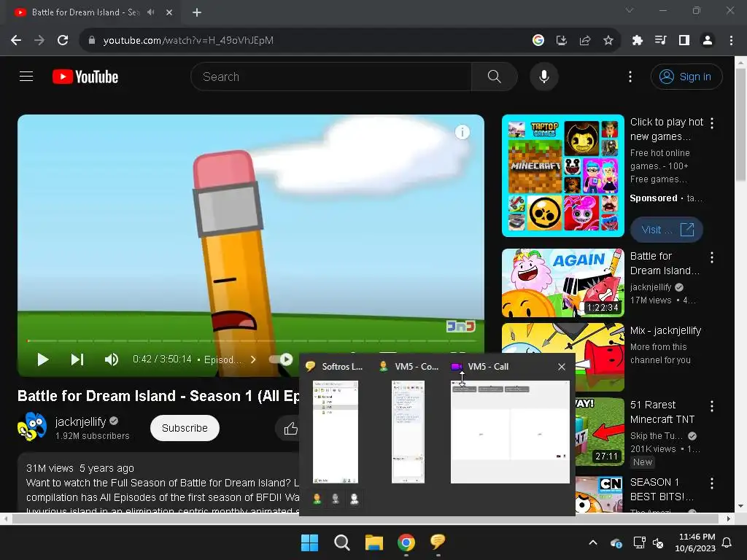Subscribe to jacknjellify channel

tap(185, 428)
